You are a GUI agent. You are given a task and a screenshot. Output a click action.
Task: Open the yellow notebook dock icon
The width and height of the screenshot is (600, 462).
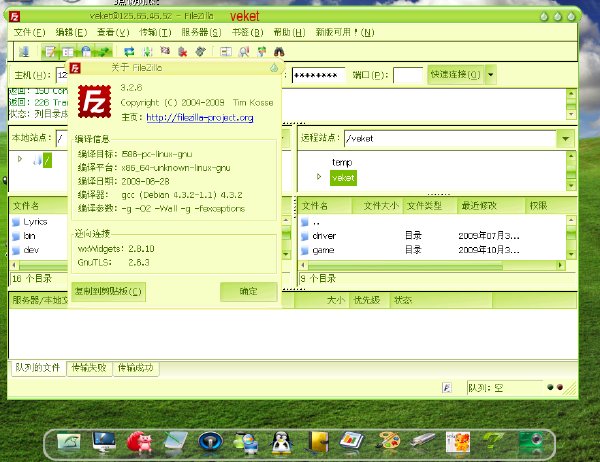(318, 442)
